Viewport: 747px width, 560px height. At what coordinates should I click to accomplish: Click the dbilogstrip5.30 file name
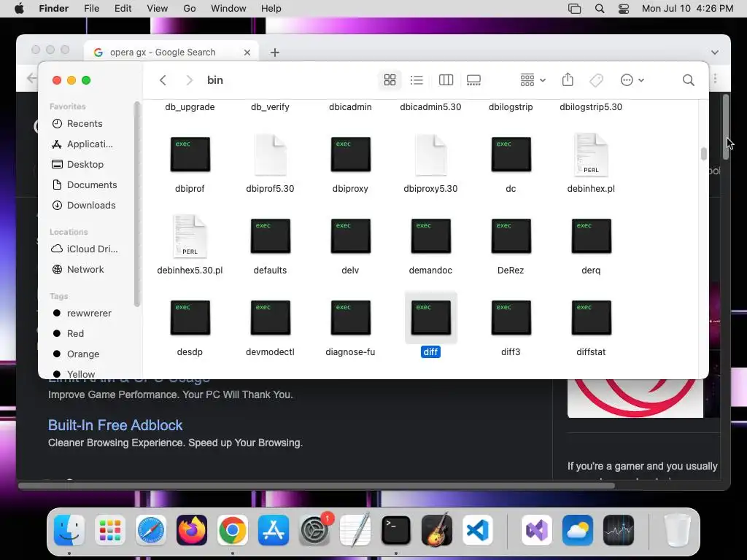591,107
